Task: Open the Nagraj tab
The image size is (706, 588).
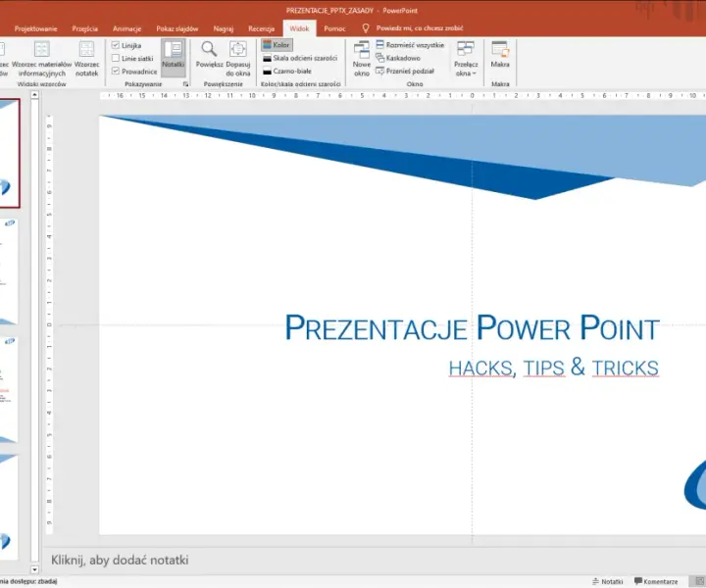Action: coord(223,28)
